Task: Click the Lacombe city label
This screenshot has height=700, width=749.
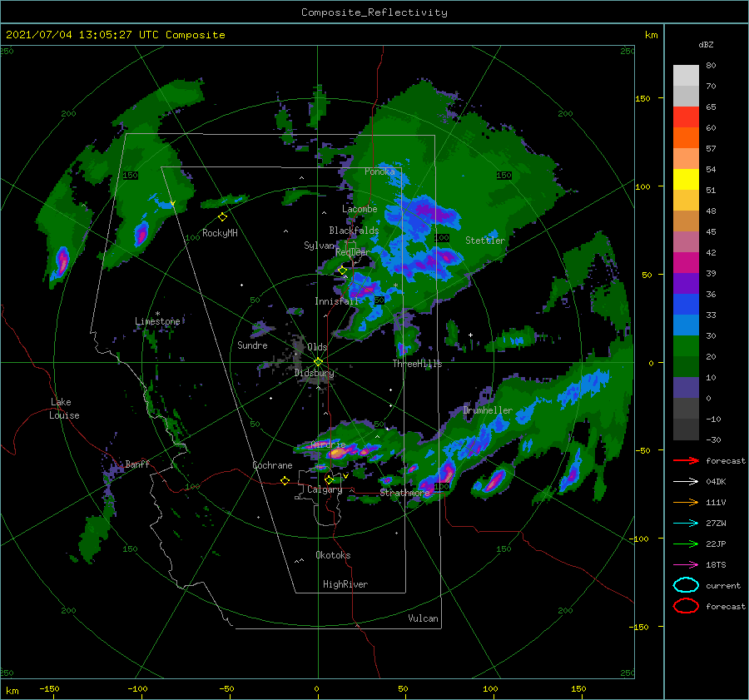Action: pyautogui.click(x=360, y=209)
